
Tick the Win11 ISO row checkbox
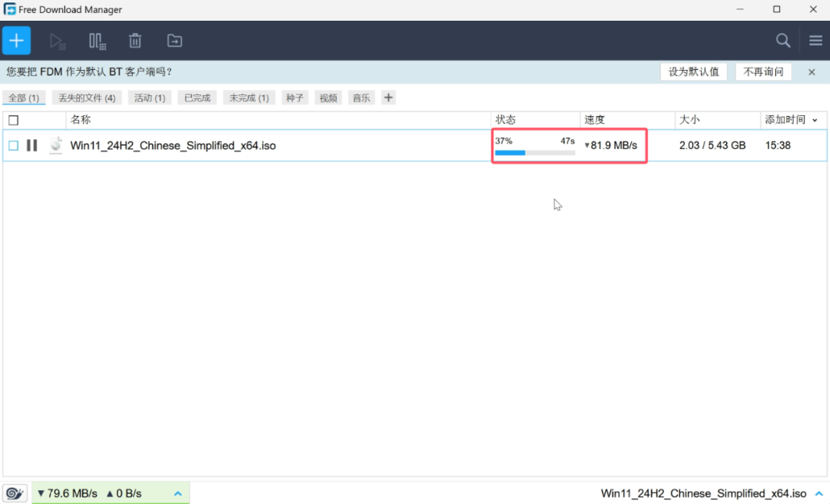click(12, 144)
